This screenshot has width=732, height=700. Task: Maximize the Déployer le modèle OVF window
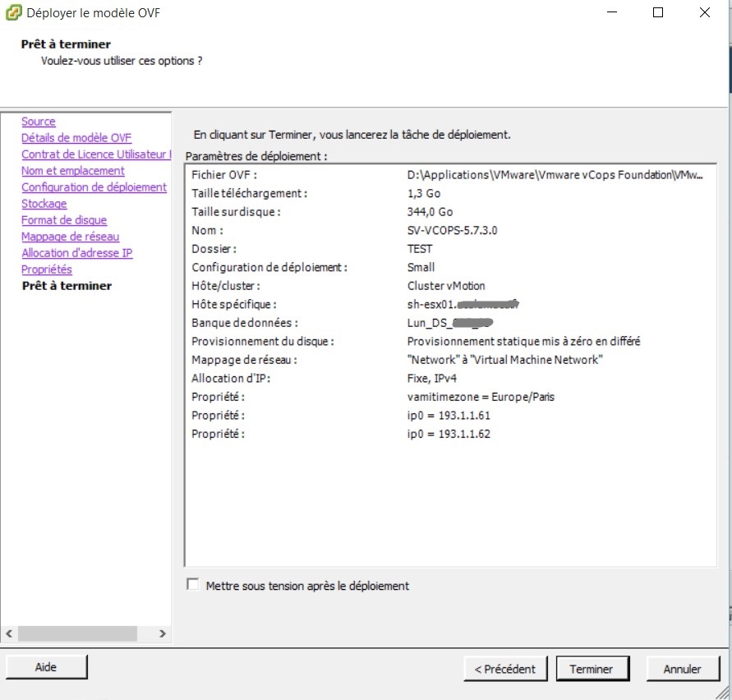coord(658,12)
